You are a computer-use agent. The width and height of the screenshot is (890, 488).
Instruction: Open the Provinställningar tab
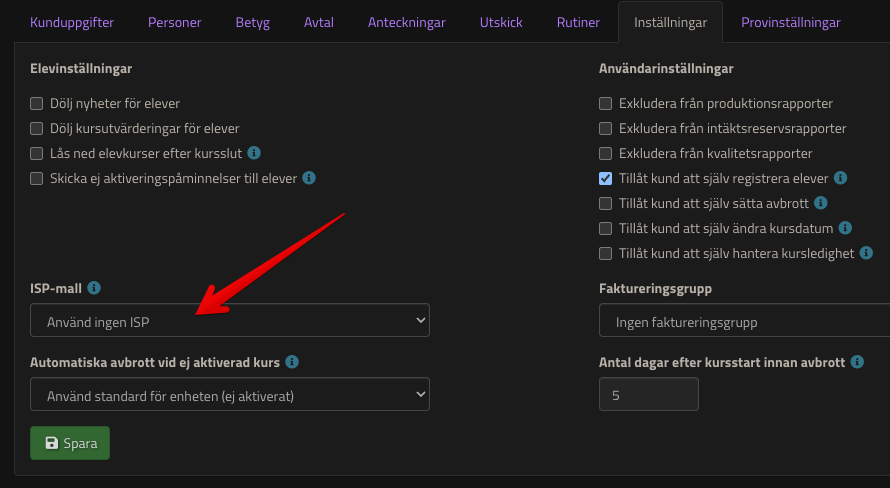click(790, 22)
